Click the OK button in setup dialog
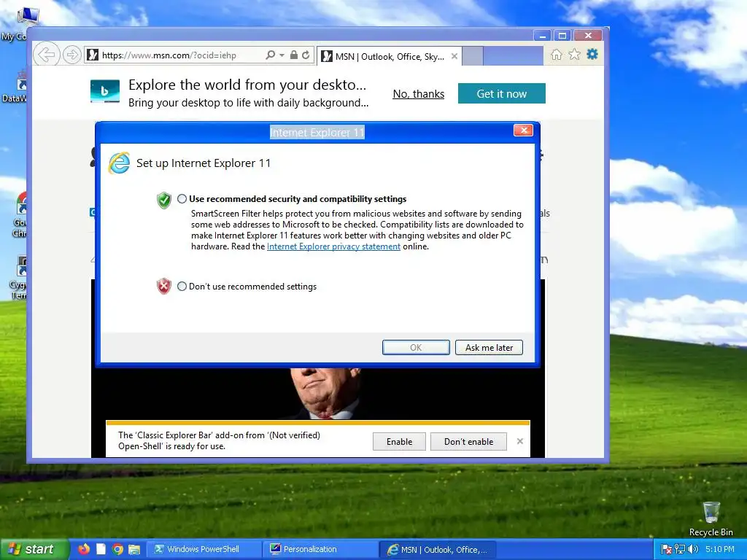Screen dimensions: 747x560 coord(416,348)
